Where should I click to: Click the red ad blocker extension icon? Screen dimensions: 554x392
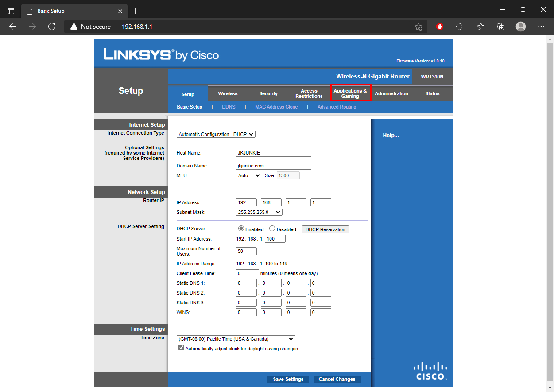[x=440, y=27]
